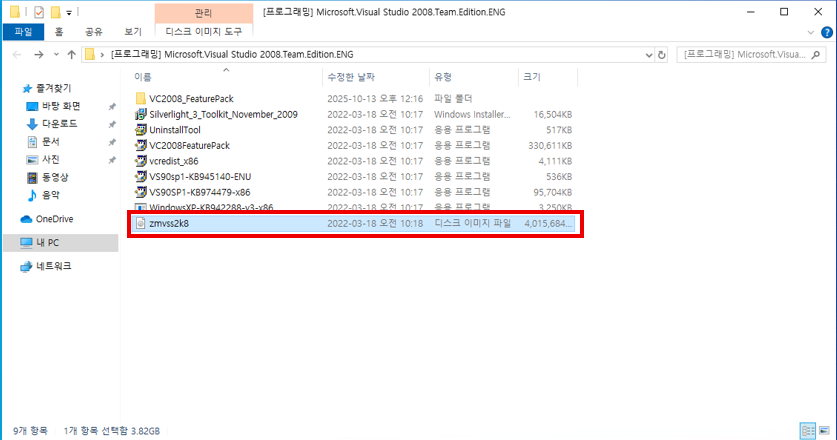Switch to large icons view in status bar
This screenshot has width=837, height=440.
pos(824,430)
